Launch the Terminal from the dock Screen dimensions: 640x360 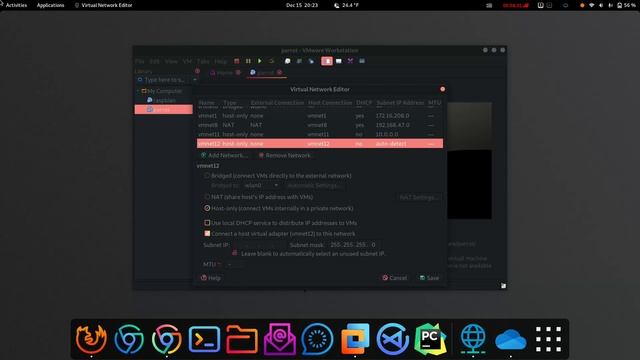204,339
